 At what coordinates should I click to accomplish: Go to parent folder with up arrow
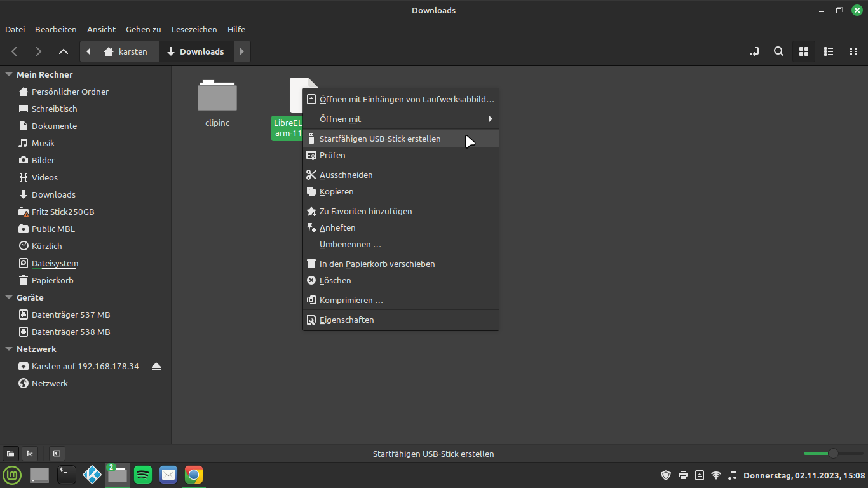(63, 51)
